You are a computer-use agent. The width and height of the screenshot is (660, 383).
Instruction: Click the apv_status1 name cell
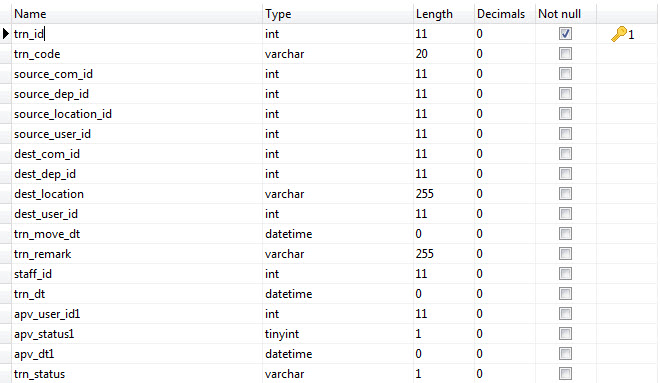137,333
